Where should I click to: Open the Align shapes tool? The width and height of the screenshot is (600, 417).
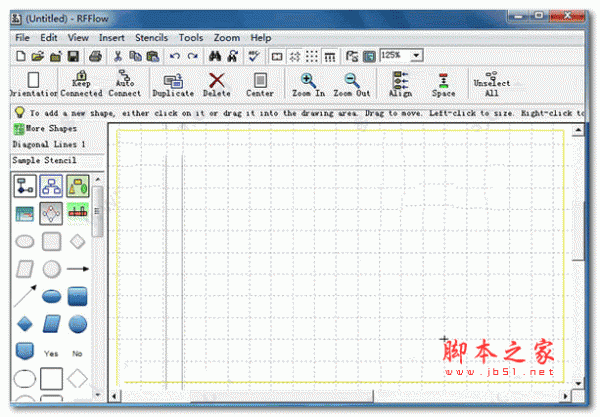(x=400, y=84)
